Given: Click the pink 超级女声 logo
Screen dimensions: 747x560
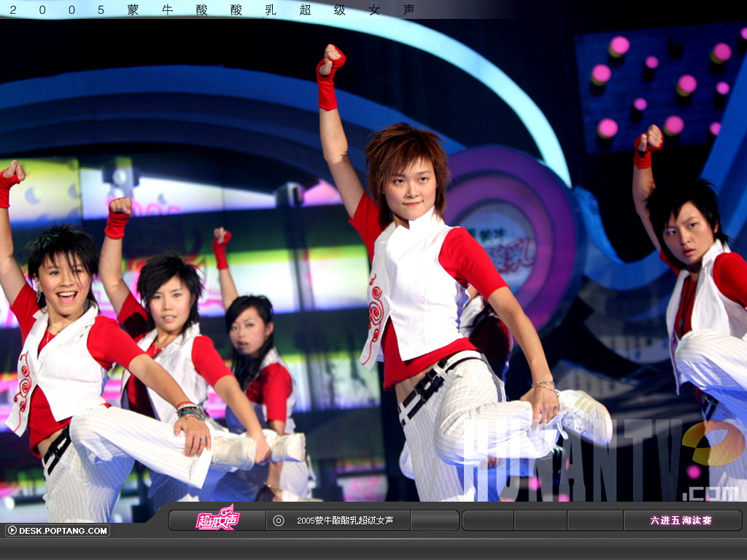Looking at the screenshot, I should (217, 519).
